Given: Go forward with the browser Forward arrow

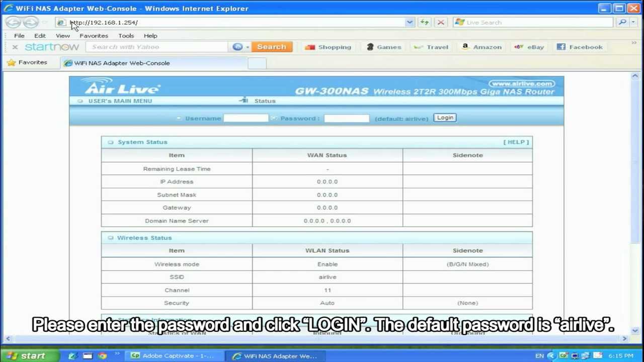Looking at the screenshot, I should [x=31, y=22].
